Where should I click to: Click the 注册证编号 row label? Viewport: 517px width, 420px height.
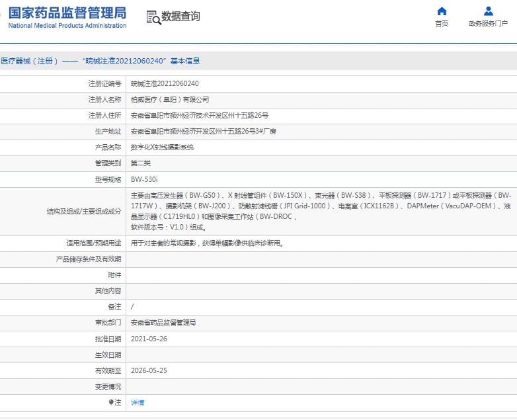[105, 84]
